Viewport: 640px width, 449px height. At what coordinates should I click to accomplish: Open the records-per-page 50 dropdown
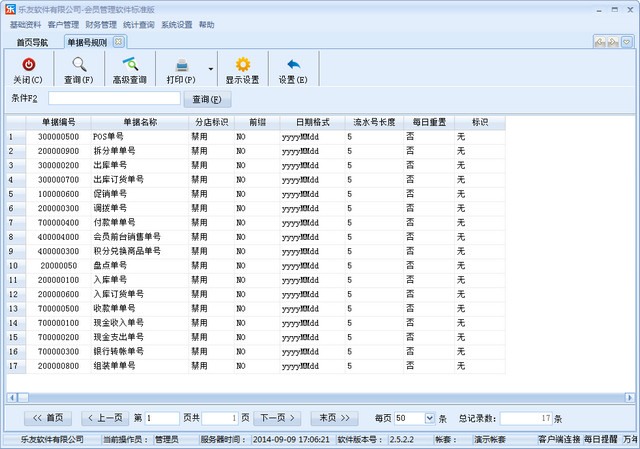430,418
